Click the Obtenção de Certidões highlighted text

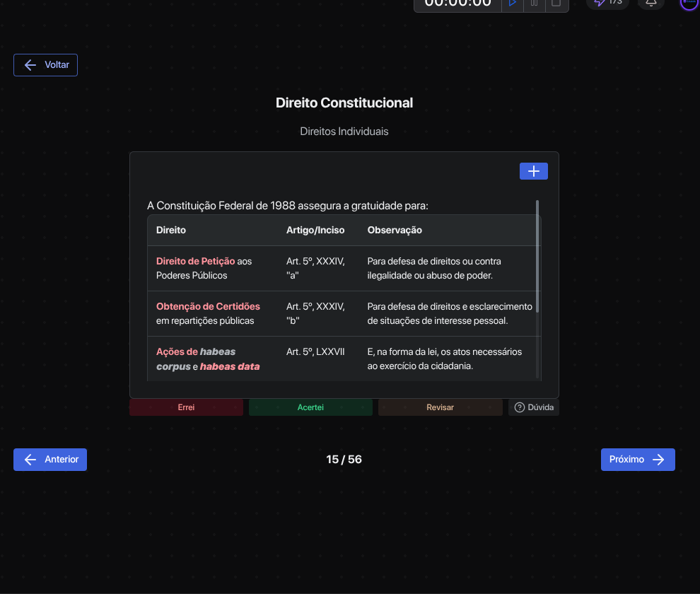coord(208,306)
